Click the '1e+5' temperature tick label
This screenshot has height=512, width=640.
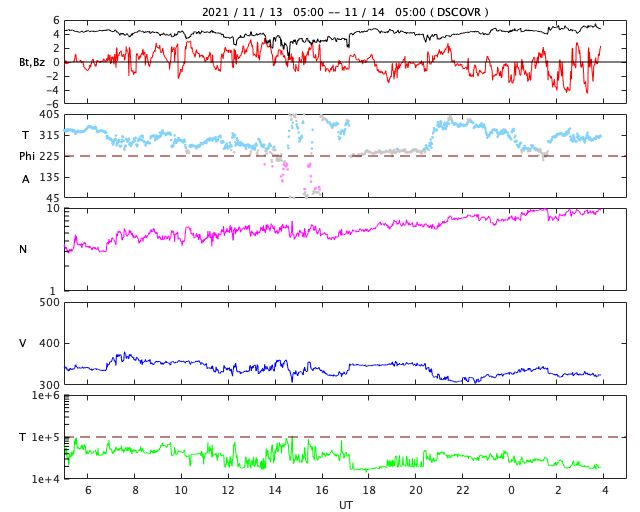click(x=45, y=437)
